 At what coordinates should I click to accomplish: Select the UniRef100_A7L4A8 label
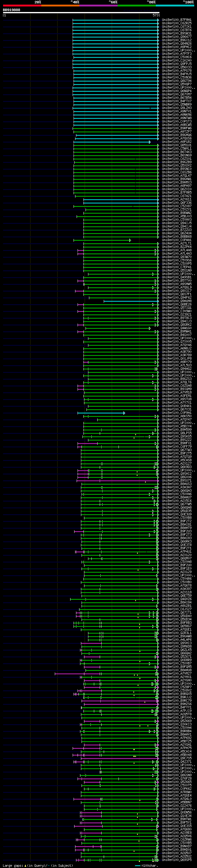pyautogui.click(x=176, y=250)
